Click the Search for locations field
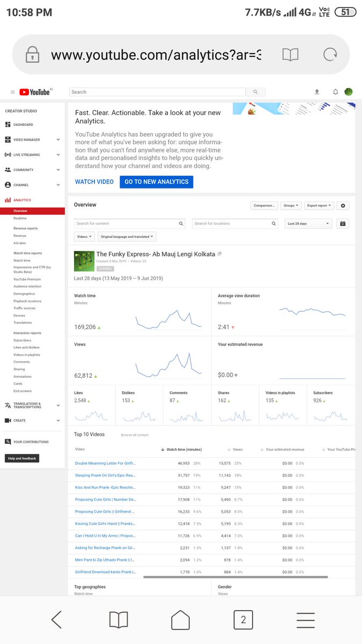Viewport: 362px width, 644px height. pyautogui.click(x=235, y=224)
